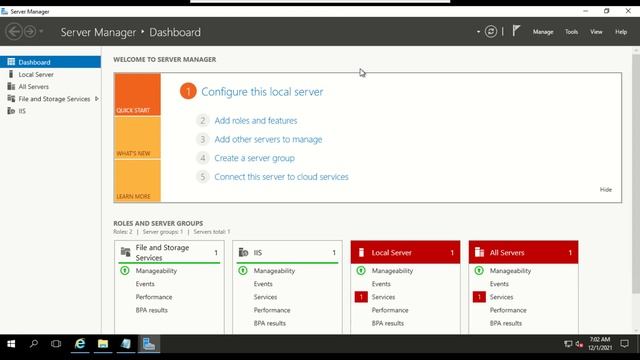Expand File and Storage Services arrow
640x360 pixels.
click(x=97, y=99)
